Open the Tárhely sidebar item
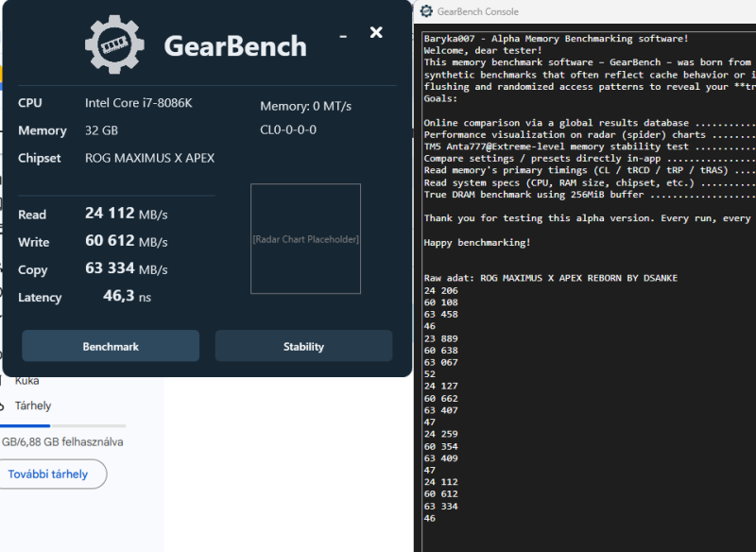This screenshot has width=756, height=552. click(33, 405)
